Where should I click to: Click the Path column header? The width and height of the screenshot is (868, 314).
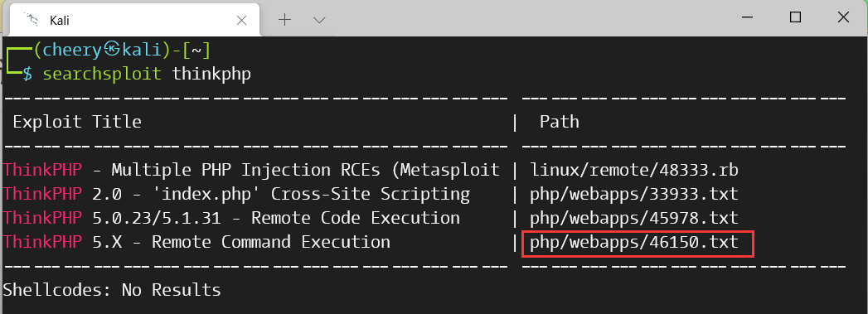pos(559,122)
